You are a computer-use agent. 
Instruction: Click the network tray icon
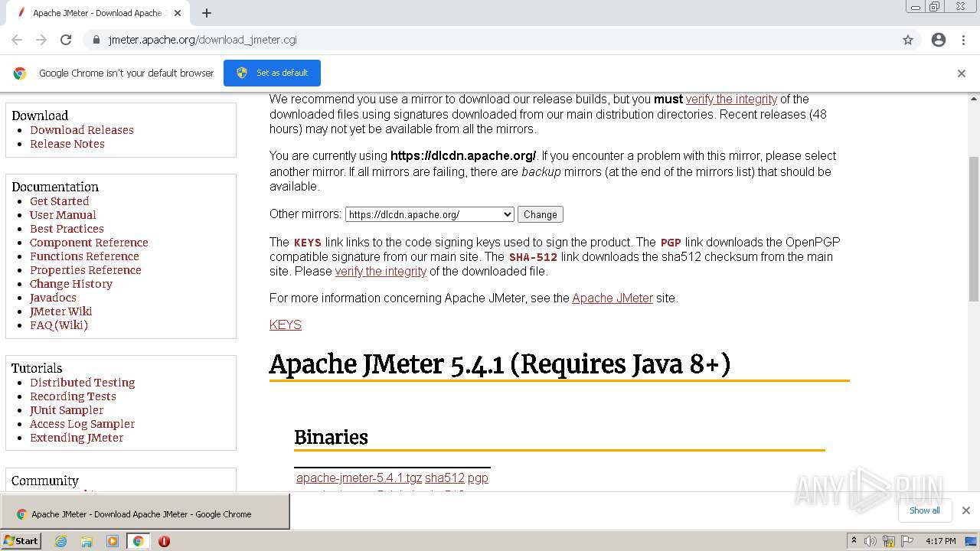coord(889,541)
